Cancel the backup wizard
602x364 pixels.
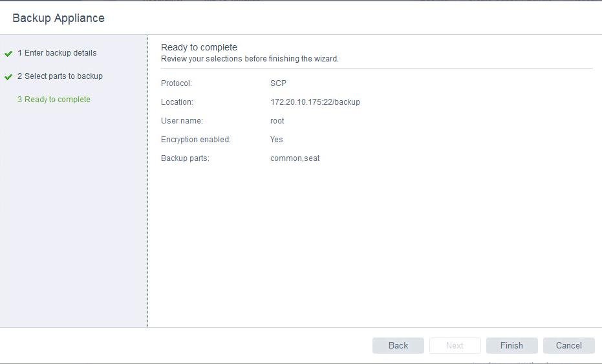tap(568, 345)
